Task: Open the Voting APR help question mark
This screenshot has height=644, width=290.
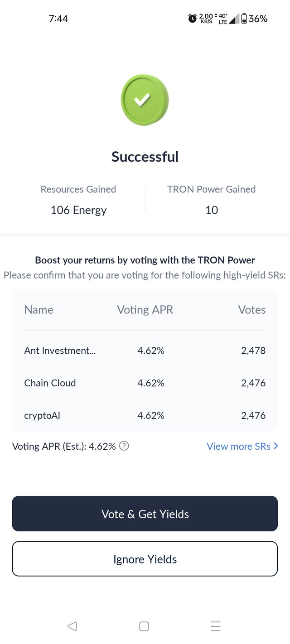Action: [124, 446]
